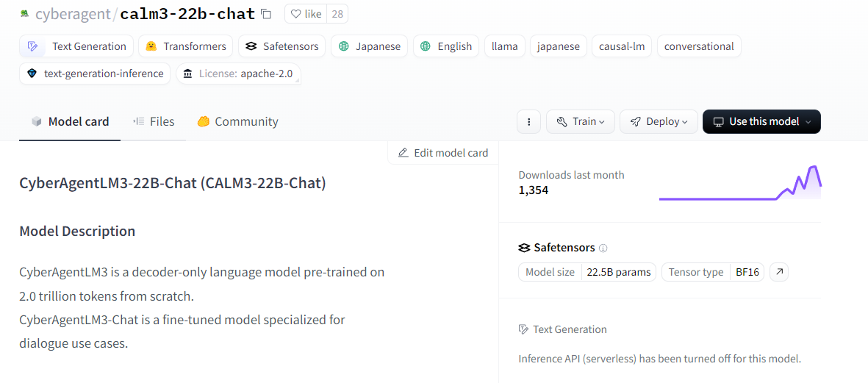868x383 pixels.
Task: Open the Use this model dropdown
Action: [x=761, y=121]
